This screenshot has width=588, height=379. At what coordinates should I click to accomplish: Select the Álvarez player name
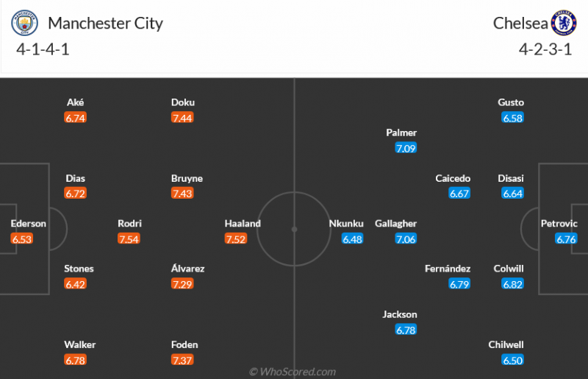pyautogui.click(x=187, y=269)
